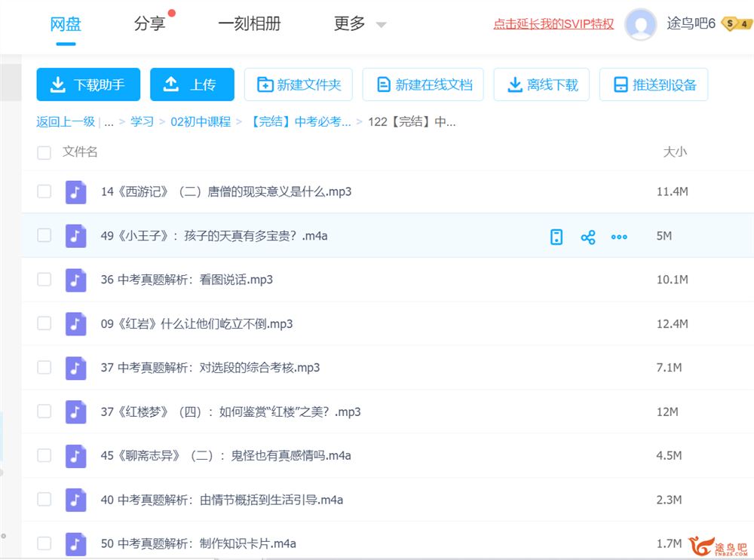
Task: Toggle the select-all checkbox beside 文件名
Action: pos(44,153)
